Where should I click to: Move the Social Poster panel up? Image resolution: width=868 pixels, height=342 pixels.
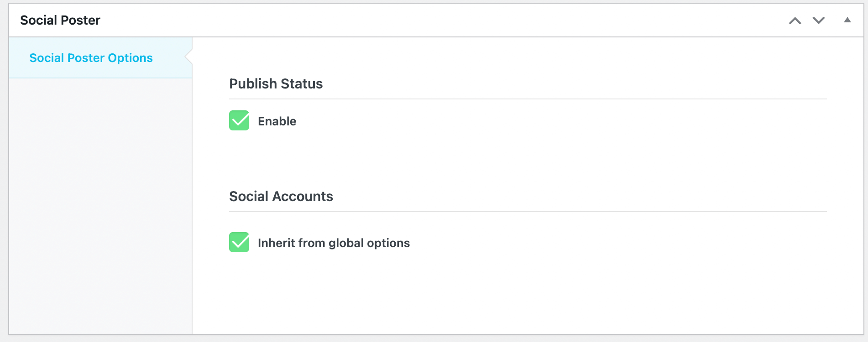(x=795, y=21)
